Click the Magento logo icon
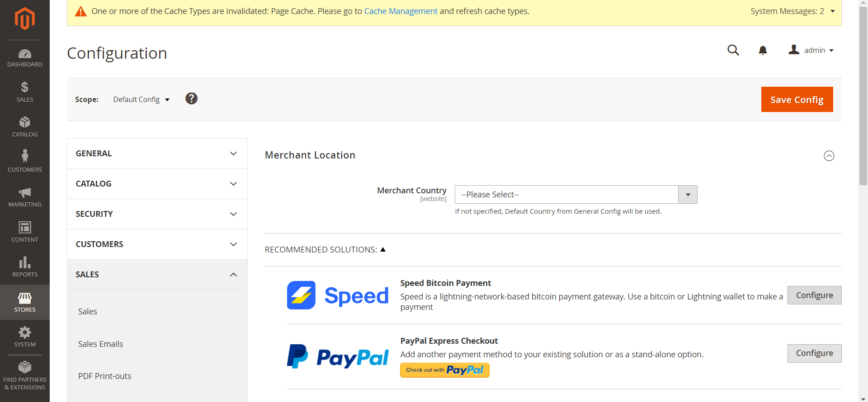This screenshot has width=868, height=402. tap(25, 19)
